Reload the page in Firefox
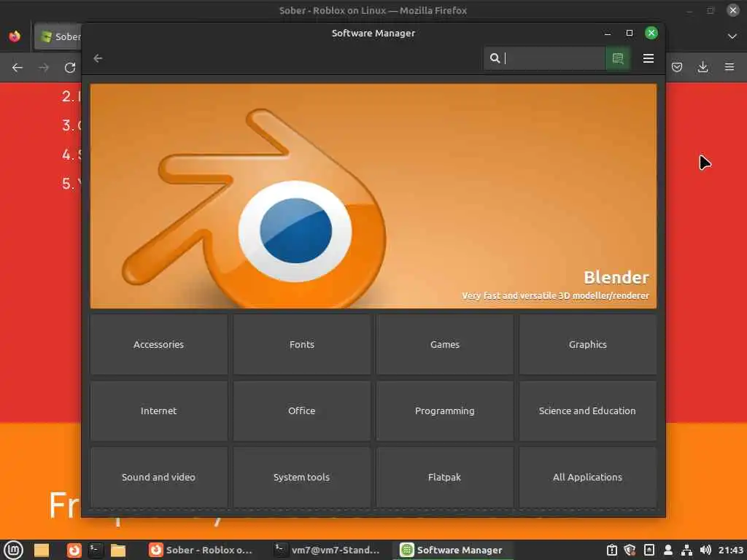This screenshot has width=747, height=560. (70, 68)
